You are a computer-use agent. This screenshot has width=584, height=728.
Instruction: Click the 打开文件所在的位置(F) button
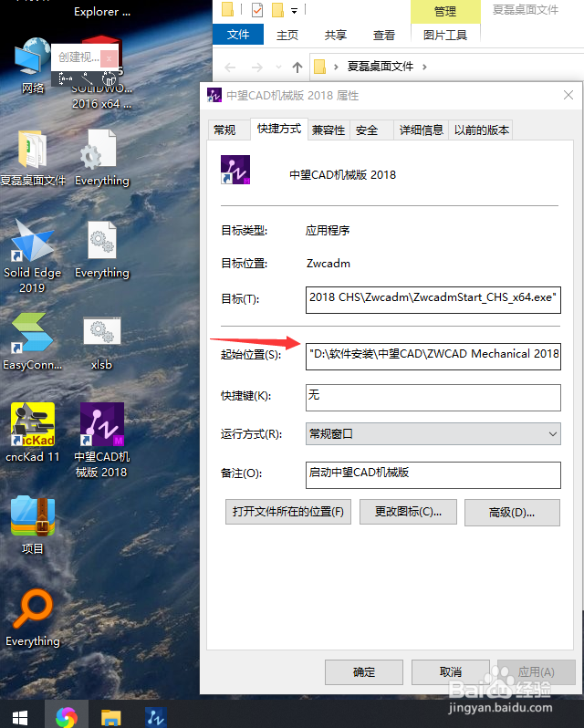point(288,512)
